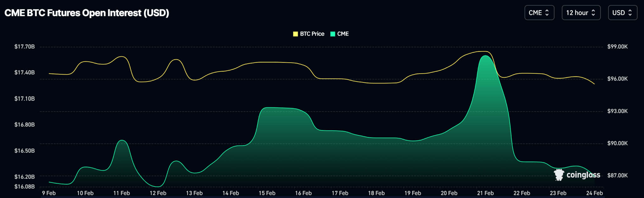Open the USD currency dropdown
The width and height of the screenshot is (644, 198).
622,13
